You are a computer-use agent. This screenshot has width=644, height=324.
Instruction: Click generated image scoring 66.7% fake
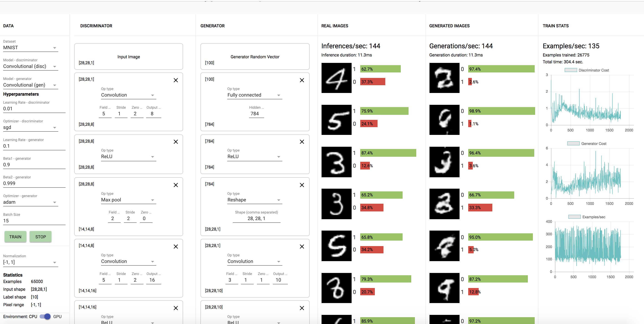click(x=444, y=204)
